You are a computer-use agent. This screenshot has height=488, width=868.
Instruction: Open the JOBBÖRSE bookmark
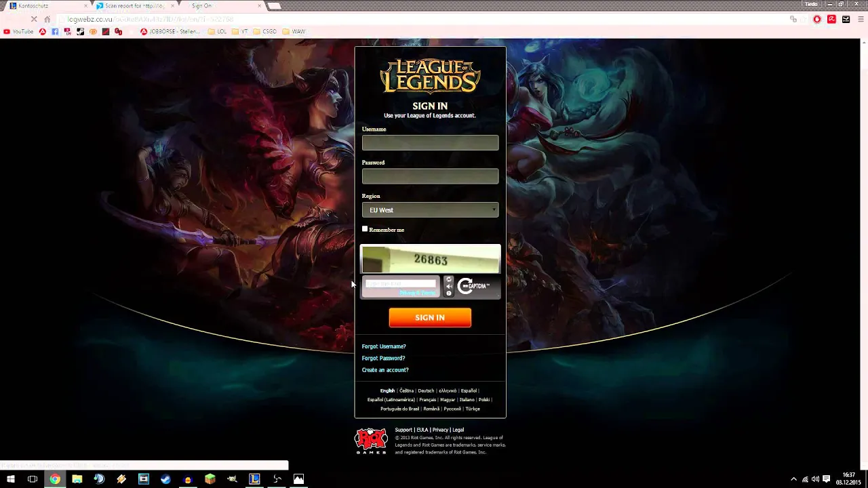pos(170,31)
